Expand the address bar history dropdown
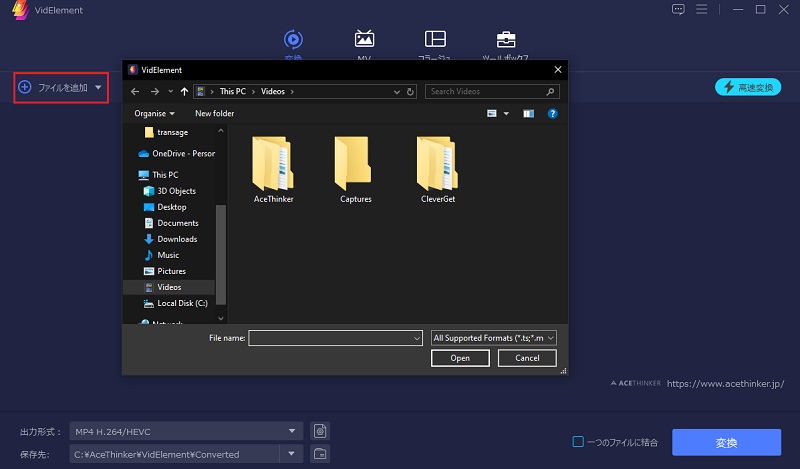The image size is (800, 469). coord(396,92)
